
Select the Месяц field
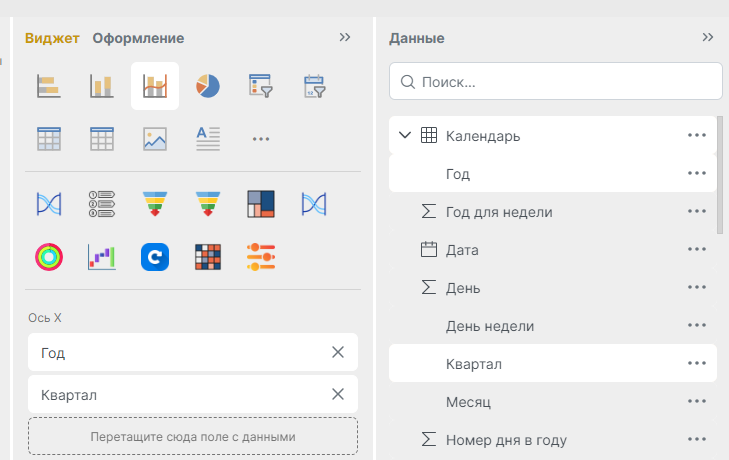(x=553, y=401)
